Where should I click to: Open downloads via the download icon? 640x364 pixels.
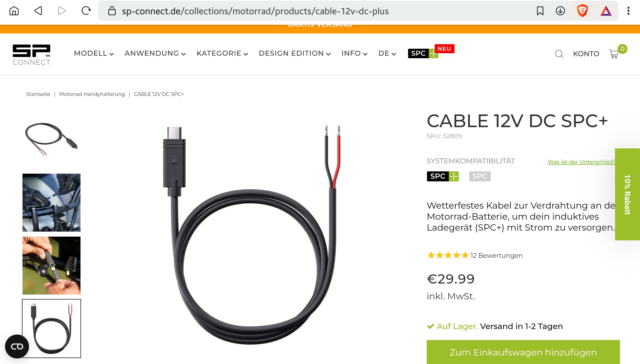[560, 11]
